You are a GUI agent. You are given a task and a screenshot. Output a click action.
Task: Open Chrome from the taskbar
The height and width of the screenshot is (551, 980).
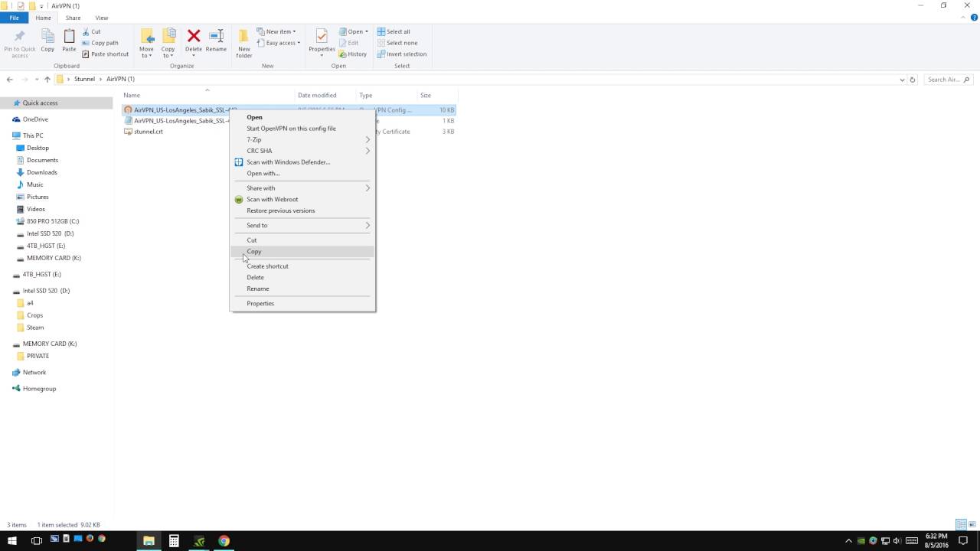(224, 541)
